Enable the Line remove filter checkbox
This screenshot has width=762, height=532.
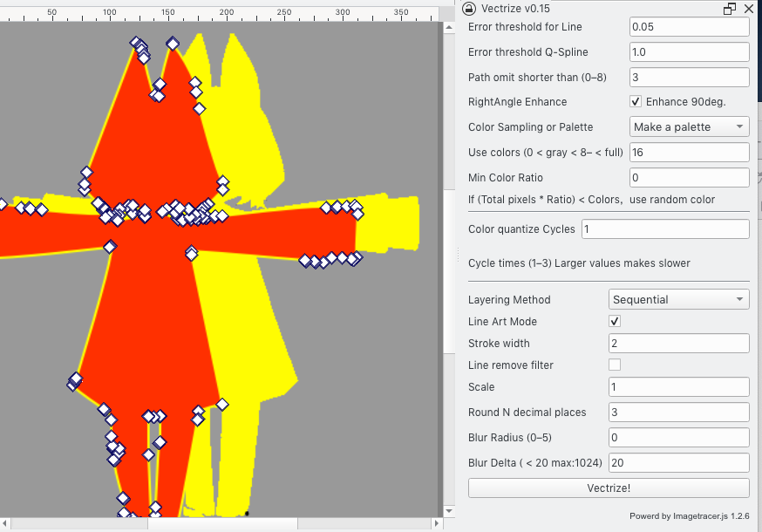pyautogui.click(x=615, y=365)
